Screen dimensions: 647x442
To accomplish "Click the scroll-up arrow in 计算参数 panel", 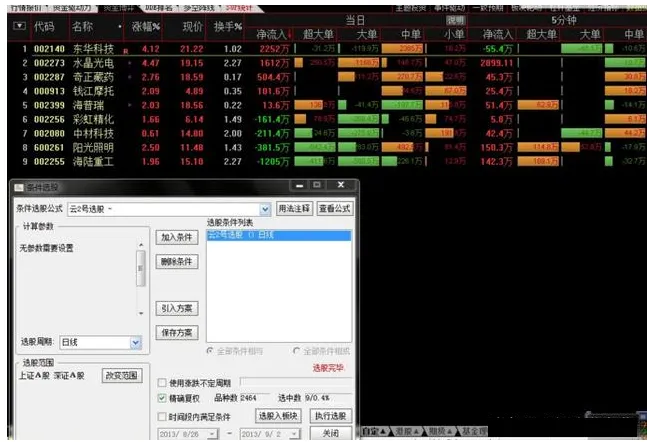I will 141,245.
